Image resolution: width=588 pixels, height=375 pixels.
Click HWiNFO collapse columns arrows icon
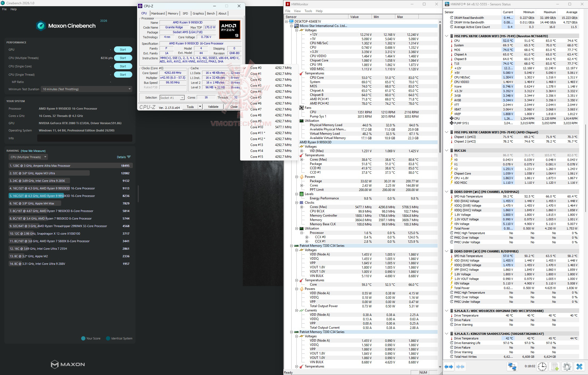coord(461,367)
